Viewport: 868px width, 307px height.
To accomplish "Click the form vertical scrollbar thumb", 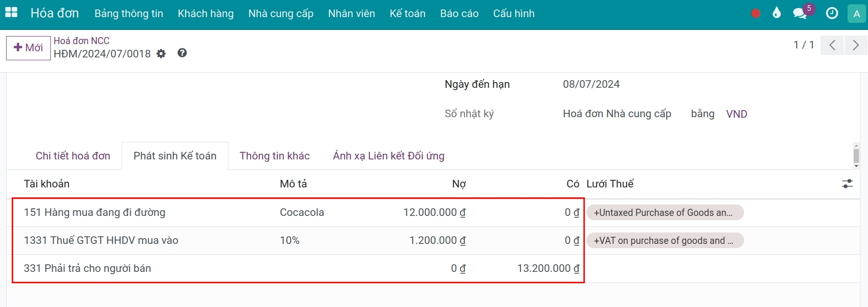I will click(x=856, y=155).
